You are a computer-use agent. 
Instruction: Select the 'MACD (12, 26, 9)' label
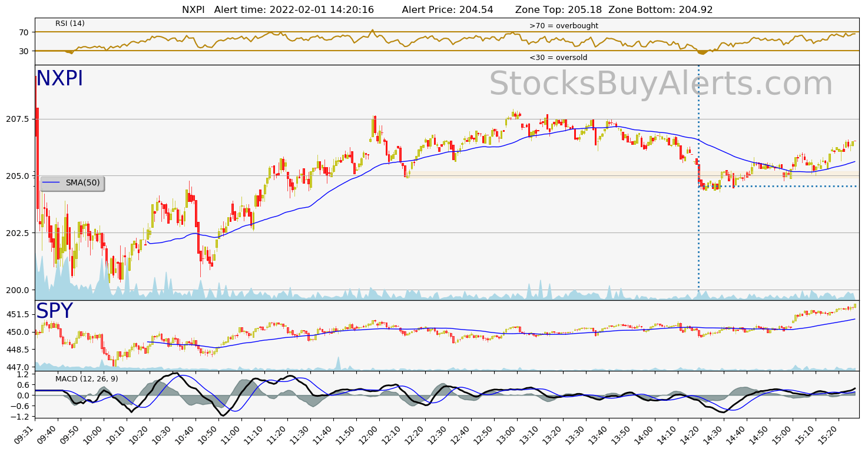(87, 379)
